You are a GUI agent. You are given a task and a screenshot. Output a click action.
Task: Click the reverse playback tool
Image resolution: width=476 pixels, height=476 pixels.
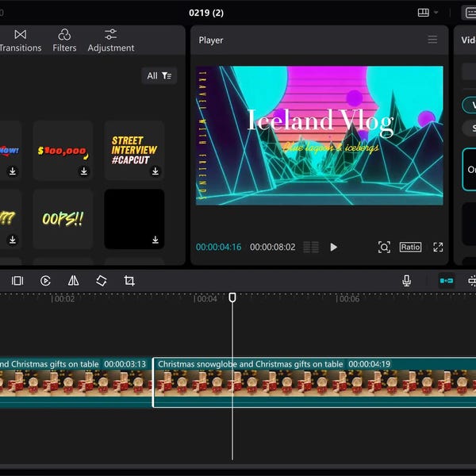[x=45, y=281]
